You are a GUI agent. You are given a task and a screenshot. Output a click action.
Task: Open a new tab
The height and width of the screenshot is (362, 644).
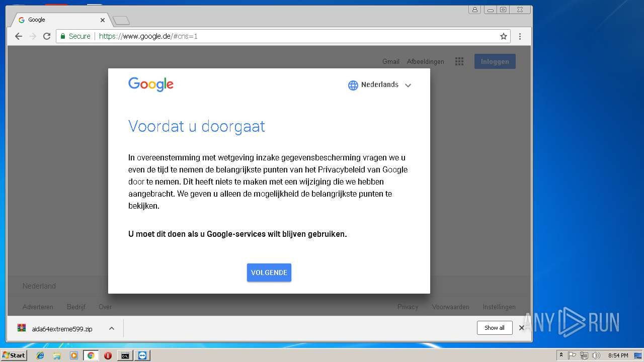pos(121,20)
